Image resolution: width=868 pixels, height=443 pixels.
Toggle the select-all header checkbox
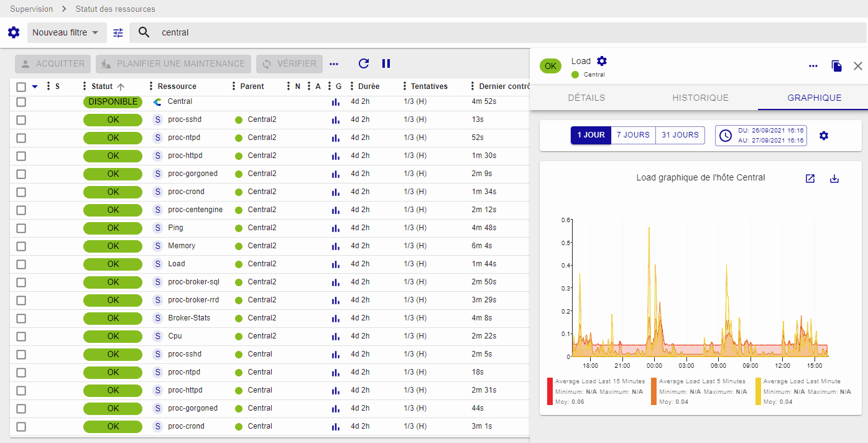[x=21, y=87]
